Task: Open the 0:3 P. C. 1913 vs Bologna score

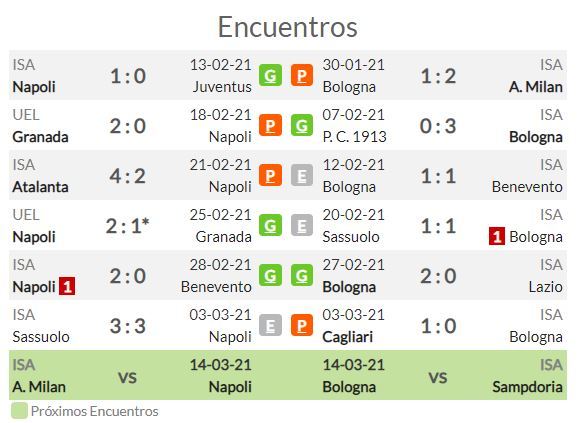Action: point(438,126)
